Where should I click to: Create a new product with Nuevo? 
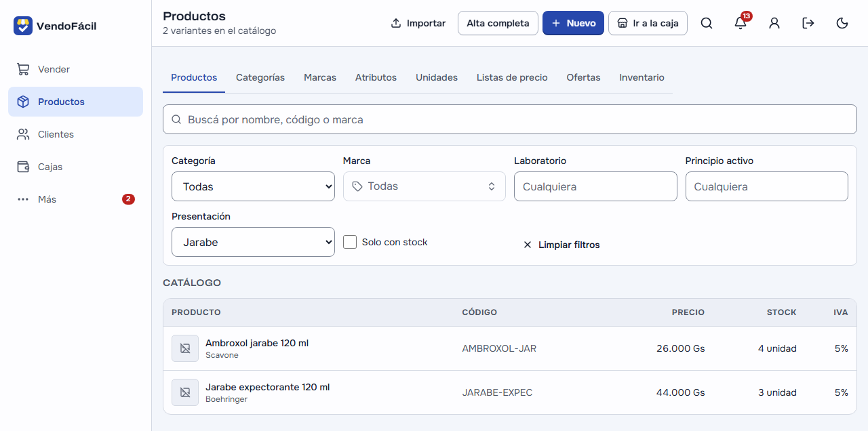click(x=573, y=23)
